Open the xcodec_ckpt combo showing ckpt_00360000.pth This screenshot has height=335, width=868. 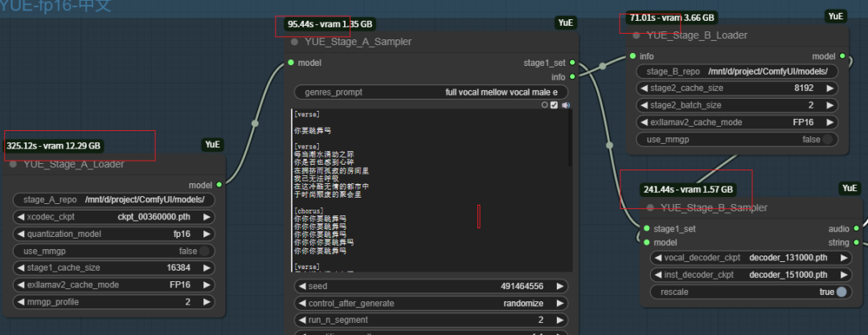tap(113, 217)
